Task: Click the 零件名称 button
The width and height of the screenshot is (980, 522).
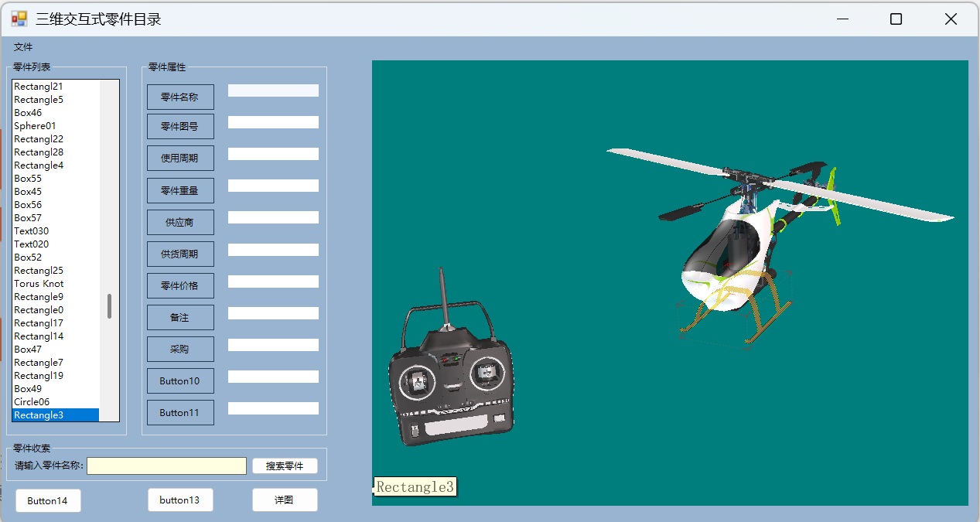Action: click(x=179, y=97)
